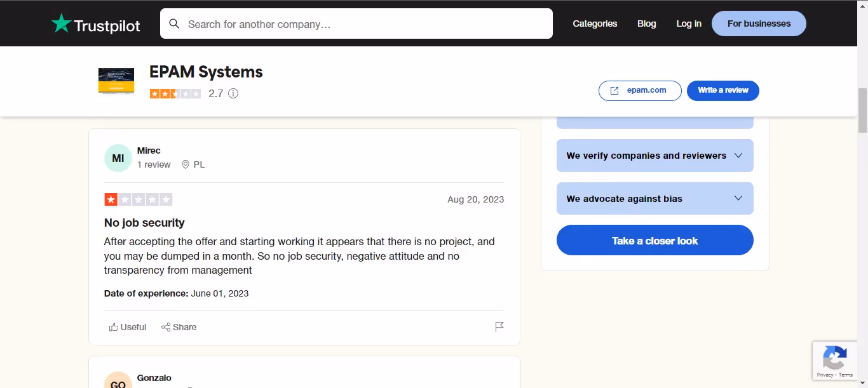Flag Mirec's review with the flag icon
Viewport: 868px width, 388px height.
click(499, 327)
